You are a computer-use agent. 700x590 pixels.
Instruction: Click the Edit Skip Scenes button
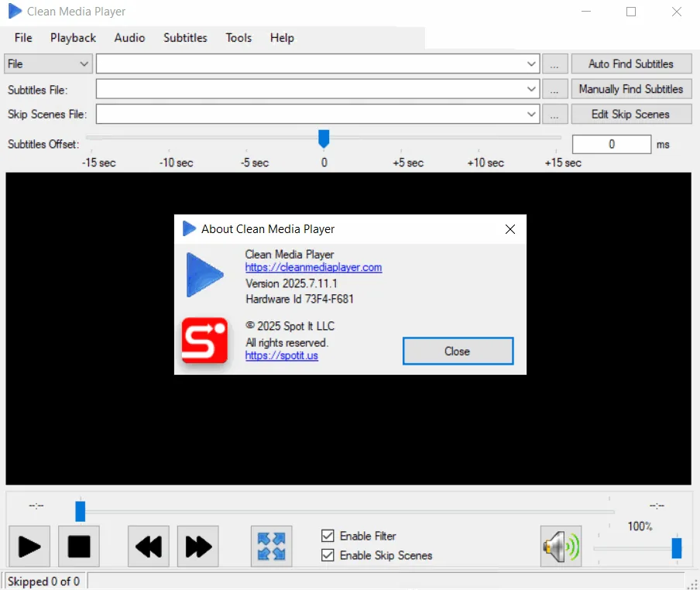(x=631, y=114)
